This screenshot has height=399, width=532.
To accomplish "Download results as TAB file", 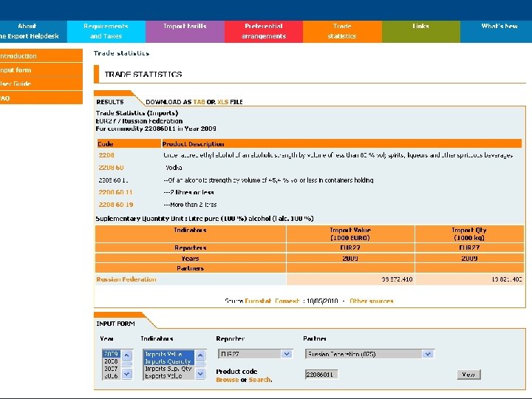I will coord(199,102).
